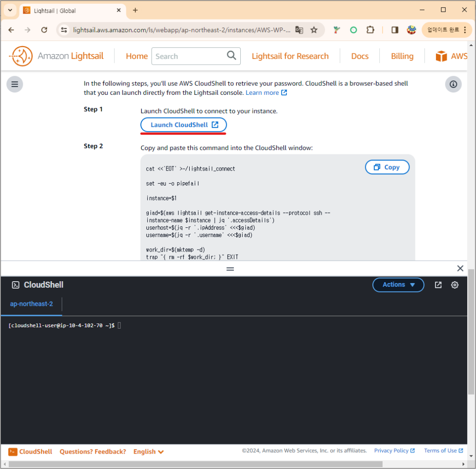Screen dimensions: 476x469
Task: Close the Lightsail | Global tab
Action: 119,10
